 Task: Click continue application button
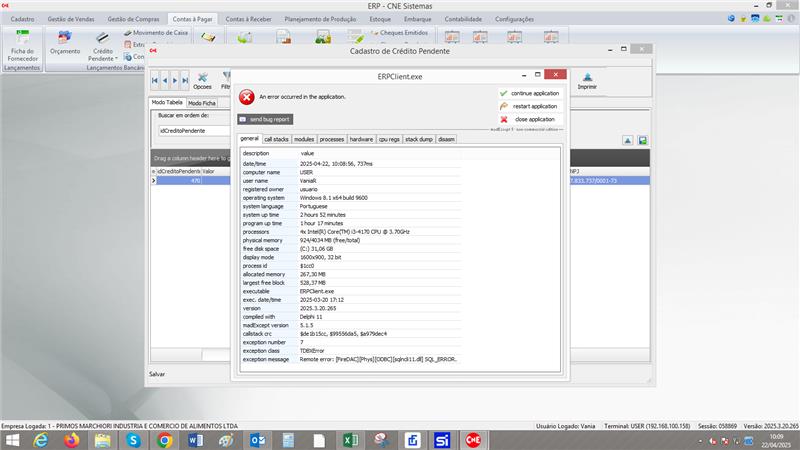(x=529, y=93)
